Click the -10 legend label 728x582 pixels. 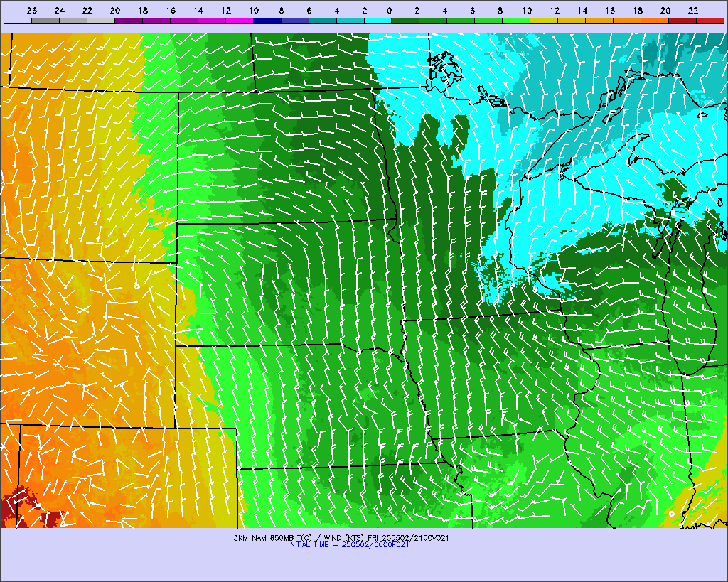pyautogui.click(x=251, y=11)
